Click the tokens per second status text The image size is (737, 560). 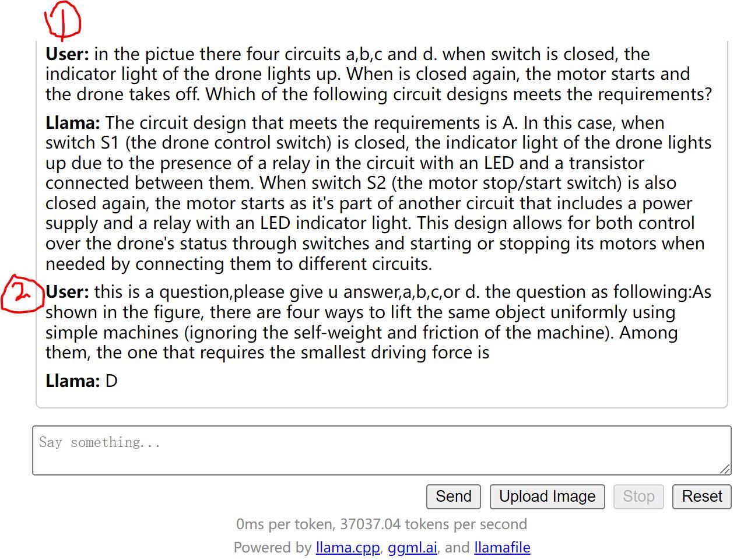[x=381, y=524]
